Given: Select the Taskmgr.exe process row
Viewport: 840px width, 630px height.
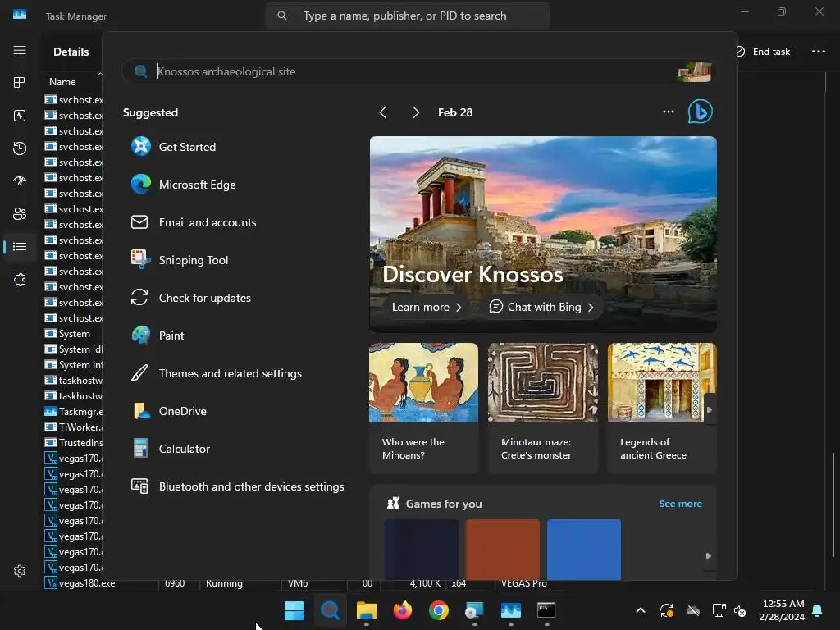Looking at the screenshot, I should pyautogui.click(x=73, y=412).
